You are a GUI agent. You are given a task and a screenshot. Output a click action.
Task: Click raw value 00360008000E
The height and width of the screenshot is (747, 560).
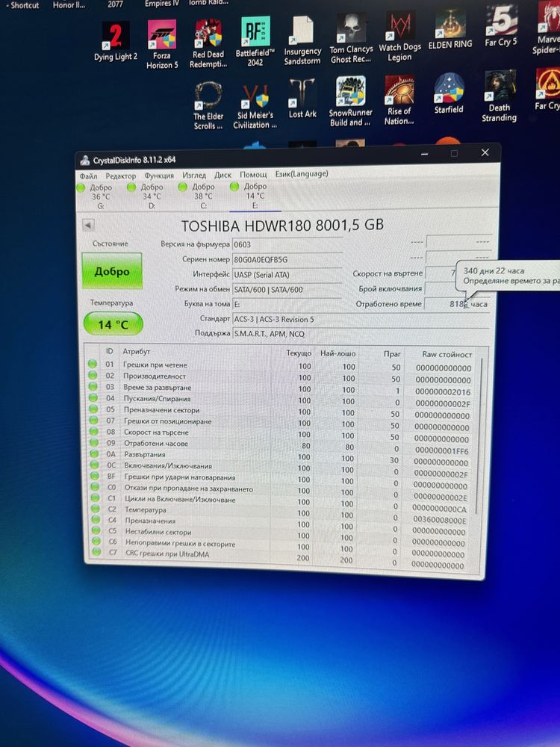[439, 520]
